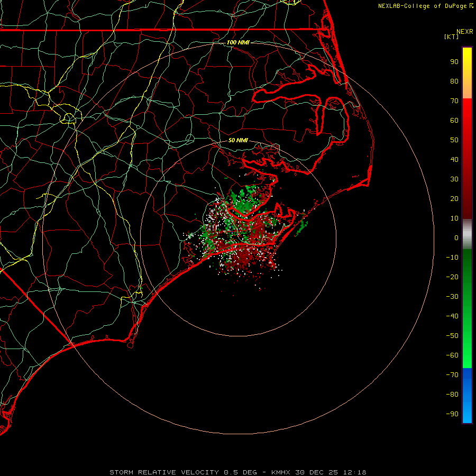476x476 pixels.
Task: Pick the blue segment of the color bar
Action: click(467, 396)
